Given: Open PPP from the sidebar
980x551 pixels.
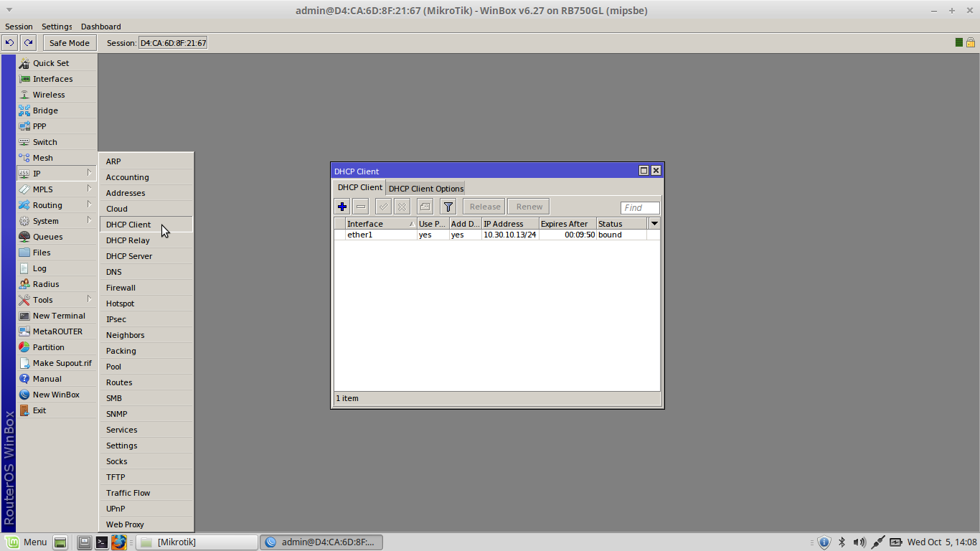Looking at the screenshot, I should pyautogui.click(x=57, y=126).
